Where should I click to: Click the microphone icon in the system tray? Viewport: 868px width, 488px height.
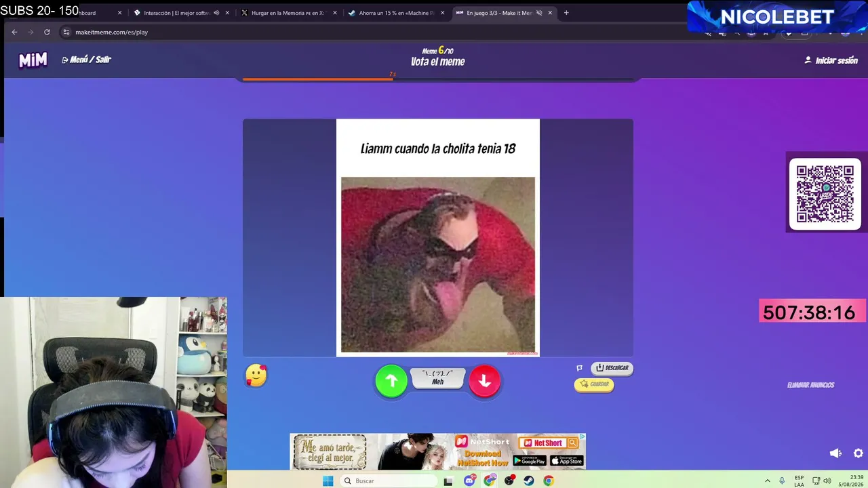click(782, 481)
